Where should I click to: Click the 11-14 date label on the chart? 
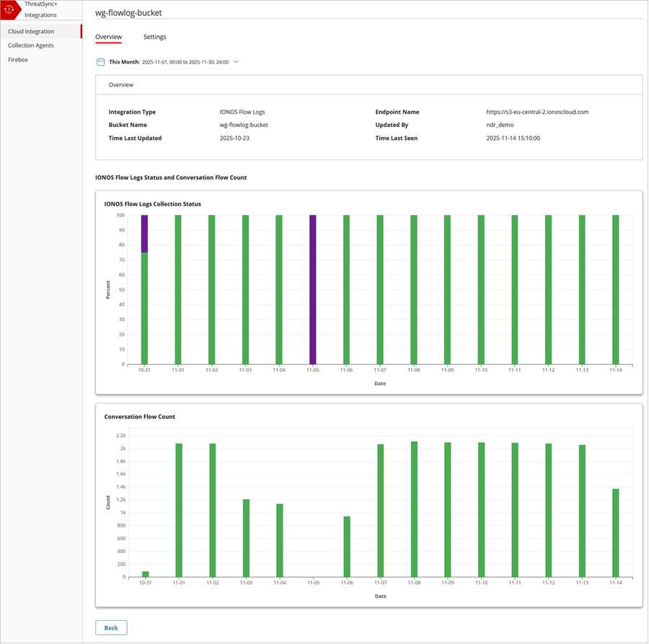[x=614, y=369]
